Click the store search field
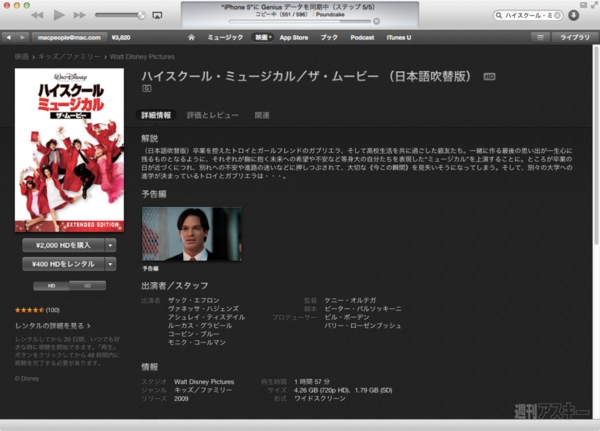 point(528,15)
